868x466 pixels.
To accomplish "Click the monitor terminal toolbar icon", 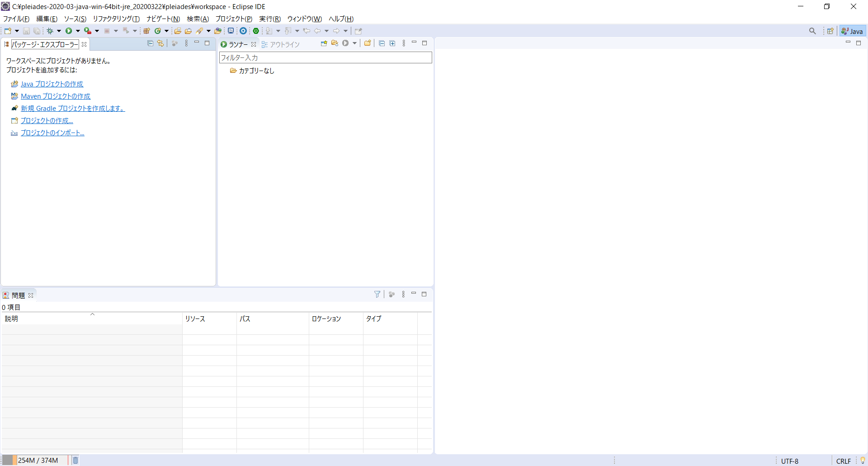I will point(231,31).
